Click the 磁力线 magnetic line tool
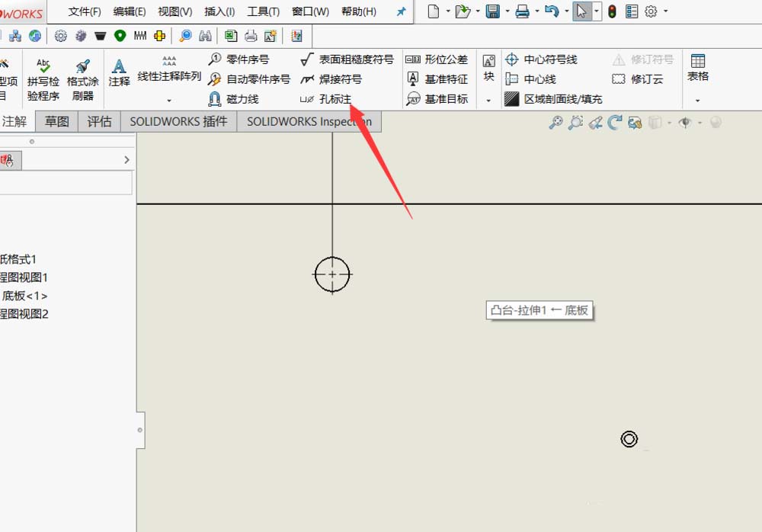This screenshot has width=762, height=532. click(233, 99)
